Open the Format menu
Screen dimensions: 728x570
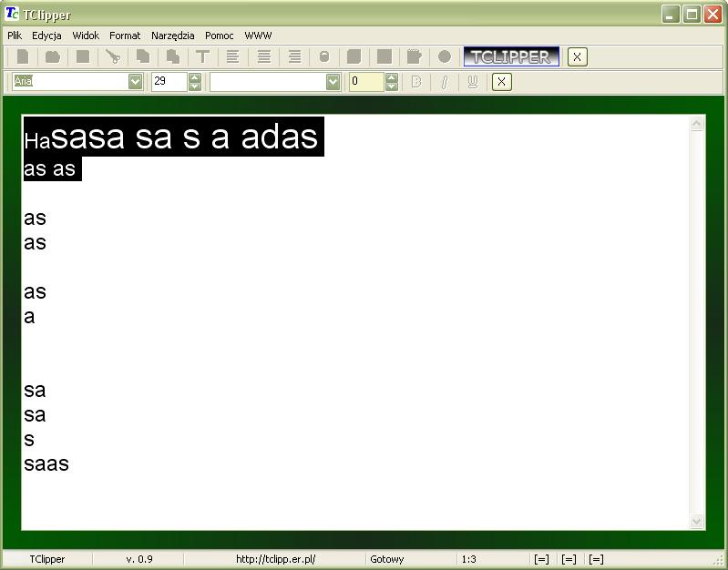[125, 36]
